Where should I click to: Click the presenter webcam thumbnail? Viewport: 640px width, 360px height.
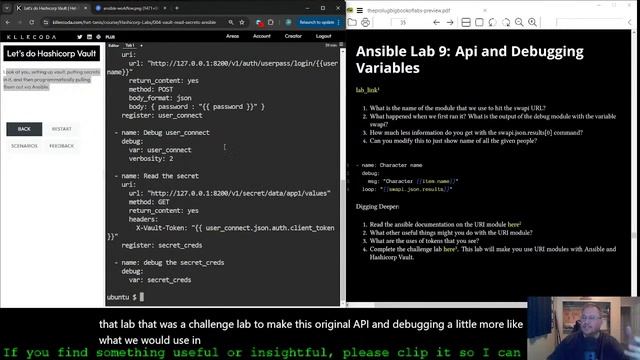[584, 328]
